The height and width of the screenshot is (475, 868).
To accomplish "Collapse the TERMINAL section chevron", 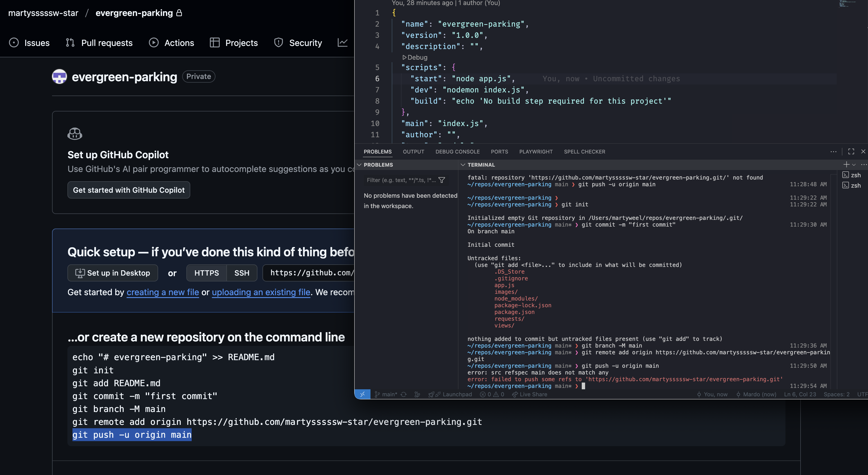I will tap(463, 165).
